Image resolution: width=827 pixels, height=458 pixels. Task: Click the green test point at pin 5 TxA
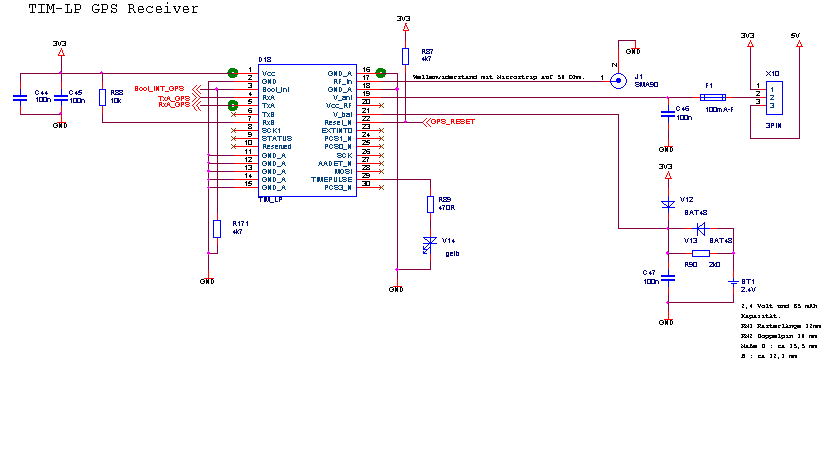pyautogui.click(x=233, y=106)
